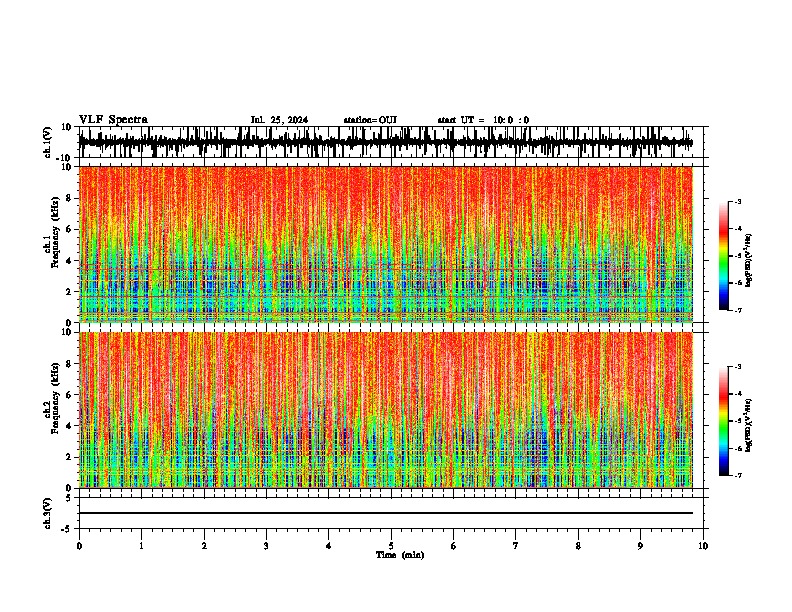The height and width of the screenshot is (612, 792).
Task: Click the ch.2 frequency spectrogram plot
Action: tap(385, 410)
